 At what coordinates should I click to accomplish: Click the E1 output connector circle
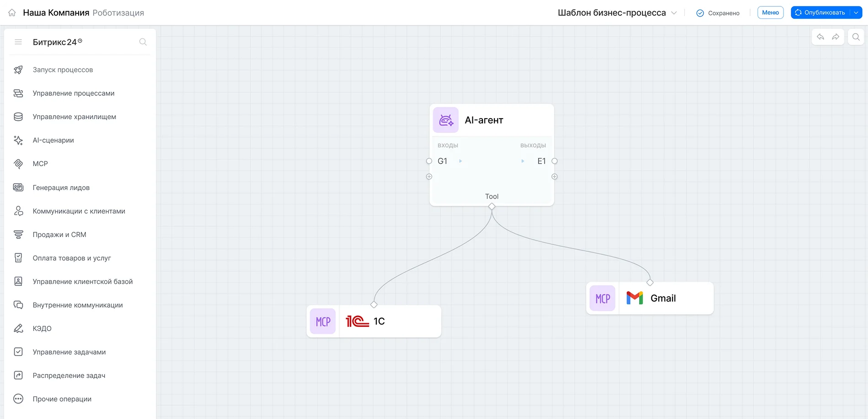click(555, 161)
